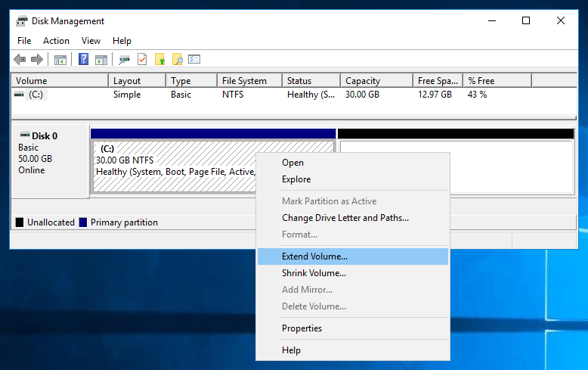Sort by the File System column header
Screen dimensions: 588x370
249,81
